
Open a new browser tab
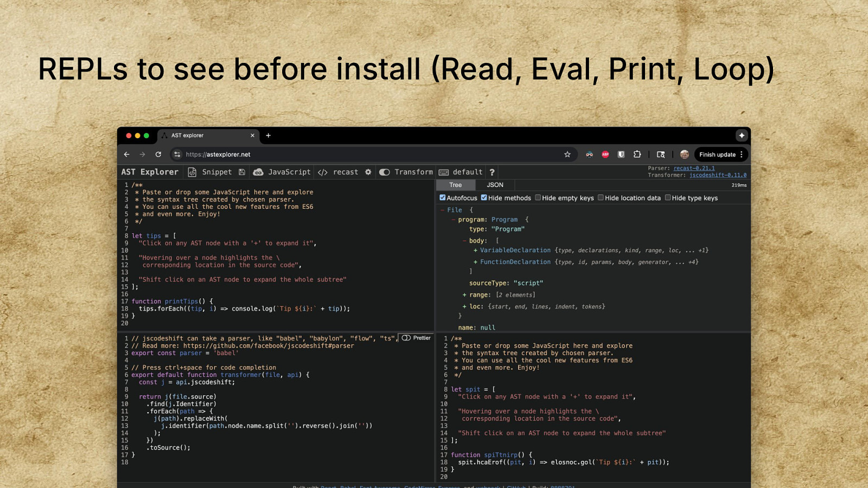pos(268,136)
